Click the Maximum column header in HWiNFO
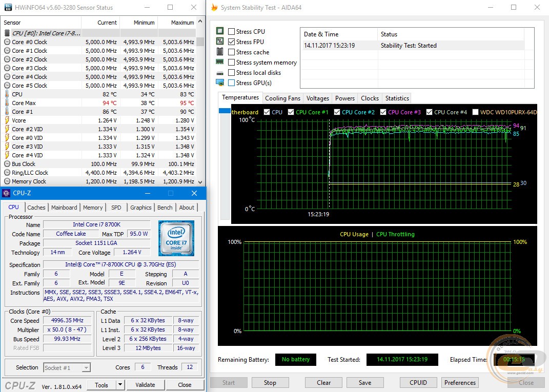The image size is (549, 392). [177, 23]
